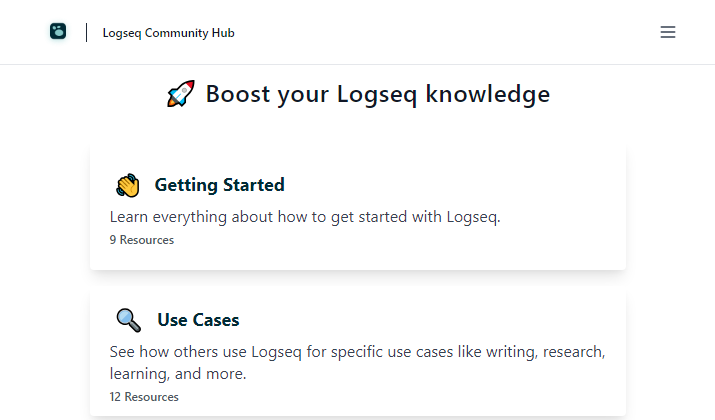Click the waving hand emoji
Image resolution: width=715 pixels, height=420 pixels.
point(128,185)
